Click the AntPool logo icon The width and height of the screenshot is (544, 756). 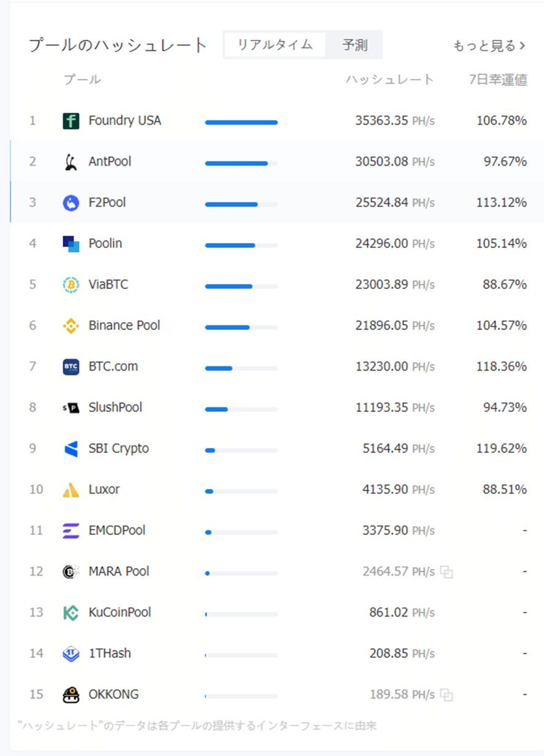coord(71,162)
